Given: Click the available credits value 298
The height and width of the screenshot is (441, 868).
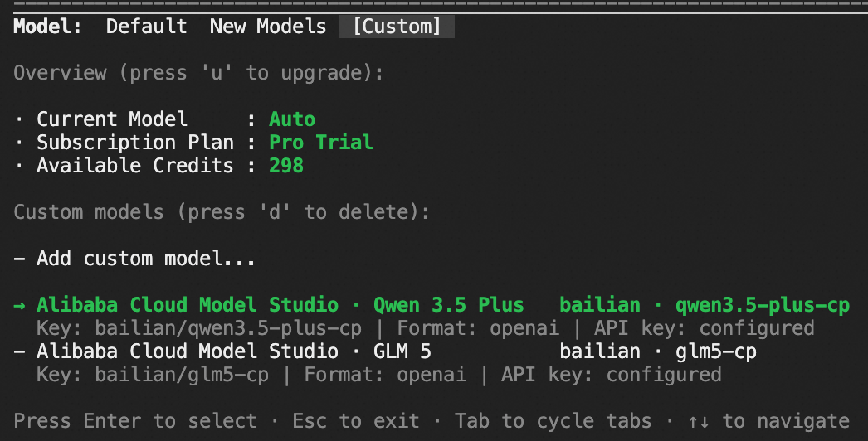Looking at the screenshot, I should click(285, 166).
